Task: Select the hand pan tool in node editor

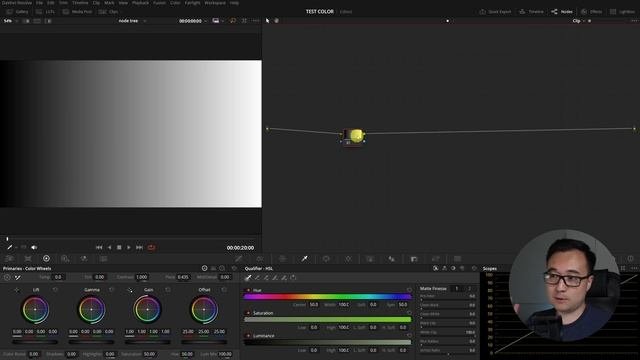Action: coord(276,21)
